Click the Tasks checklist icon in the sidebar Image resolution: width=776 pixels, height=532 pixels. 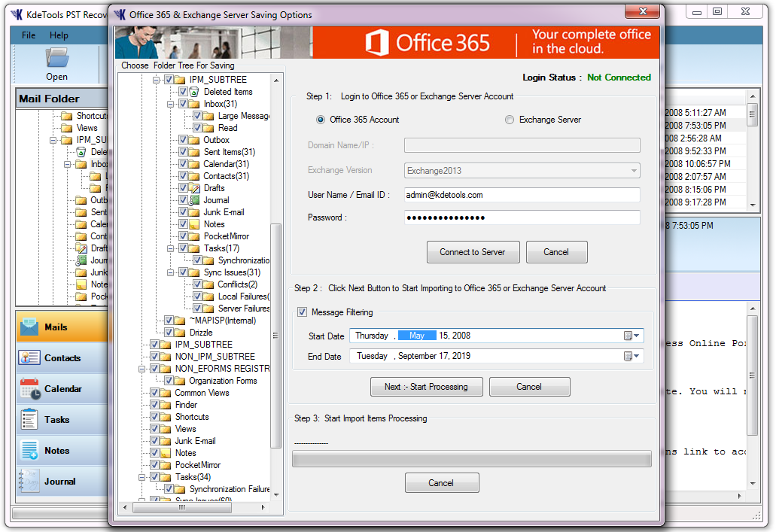pyautogui.click(x=29, y=419)
